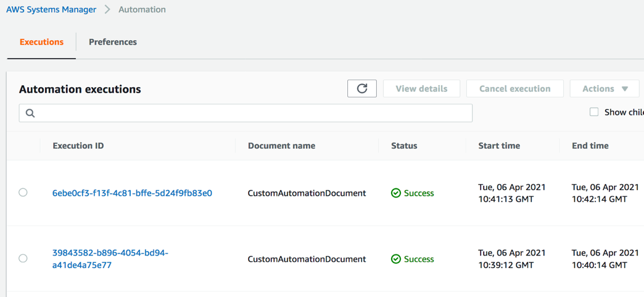Enable the Show child automations checkbox
Screen dimensions: 644x297
coord(594,112)
